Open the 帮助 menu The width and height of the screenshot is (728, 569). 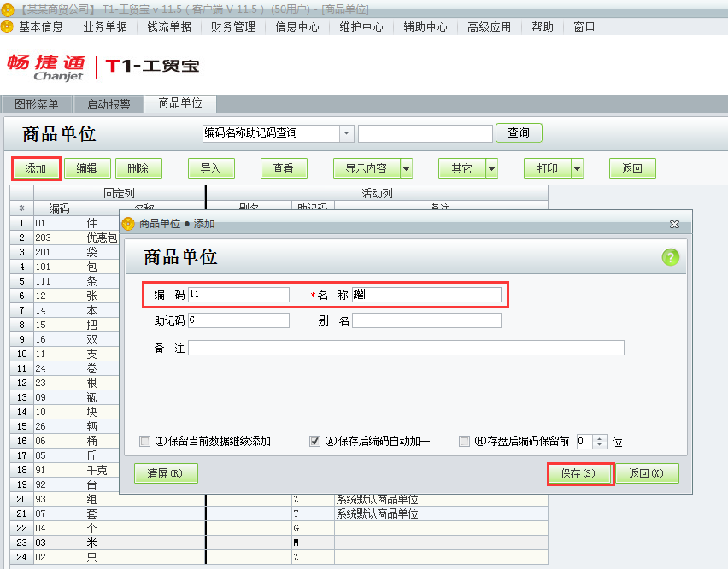542,26
